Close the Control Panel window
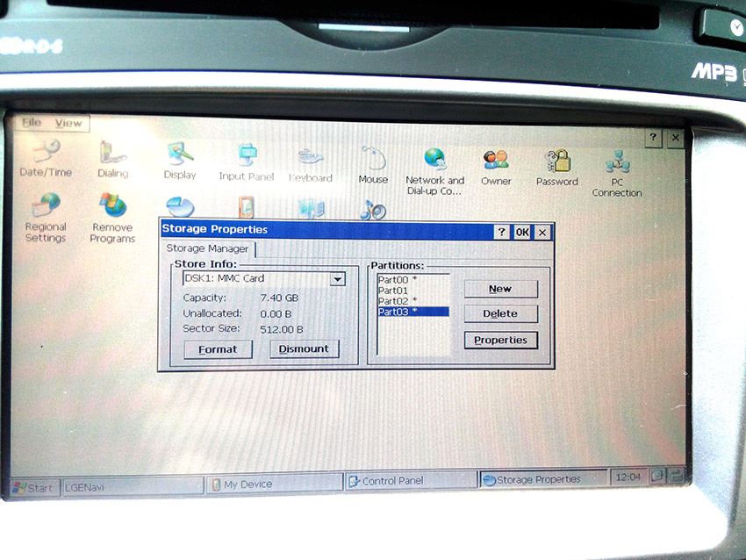 click(676, 138)
